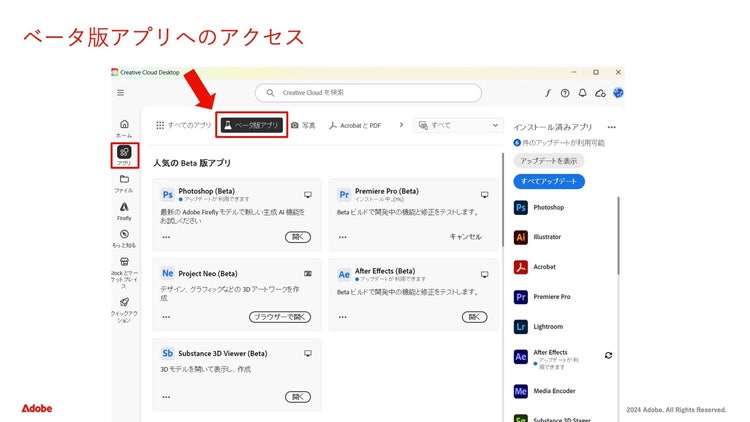Open Substance 3D Viewer (Beta) options ellipsis
Image resolution: width=750 pixels, height=422 pixels.
pos(166,397)
